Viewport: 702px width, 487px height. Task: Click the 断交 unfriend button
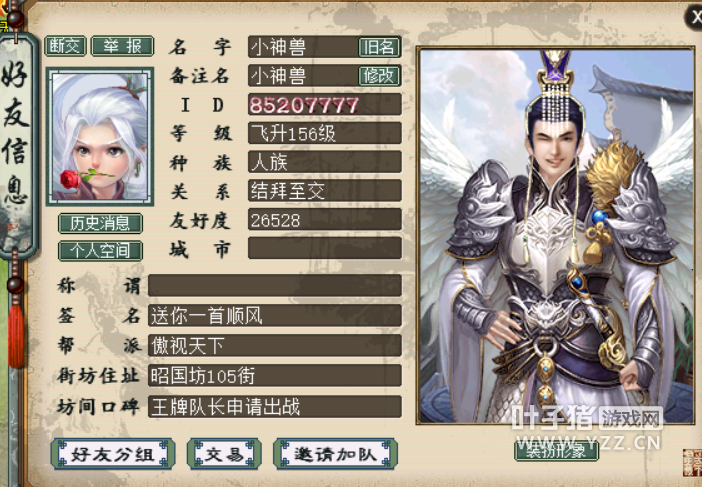65,46
